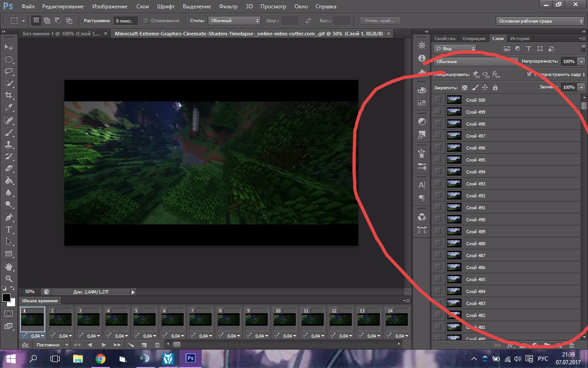The width and height of the screenshot is (588, 368).
Task: Open layer filter kind dropdown Вид
Action: click(x=455, y=48)
